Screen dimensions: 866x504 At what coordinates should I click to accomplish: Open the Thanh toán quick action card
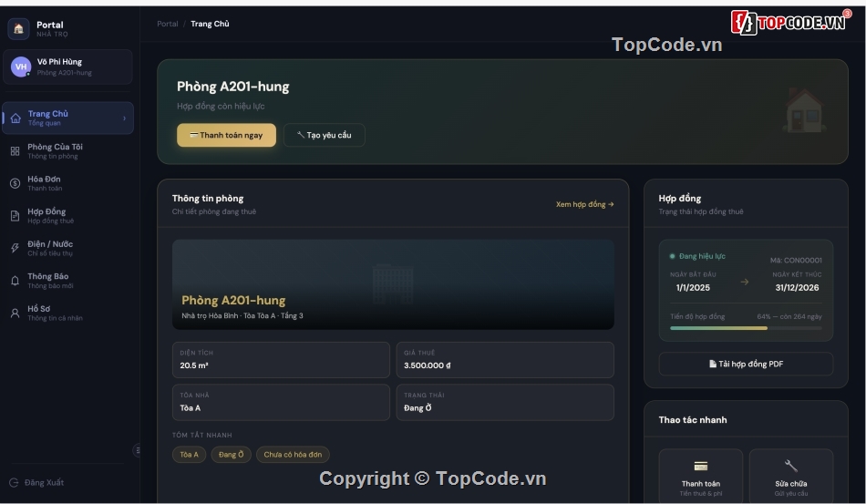(x=700, y=476)
